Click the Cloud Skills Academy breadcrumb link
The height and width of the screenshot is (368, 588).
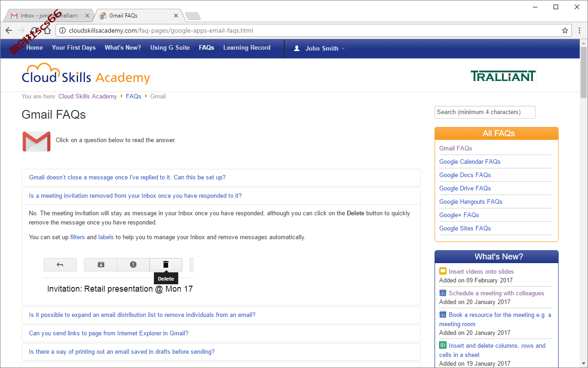click(87, 97)
